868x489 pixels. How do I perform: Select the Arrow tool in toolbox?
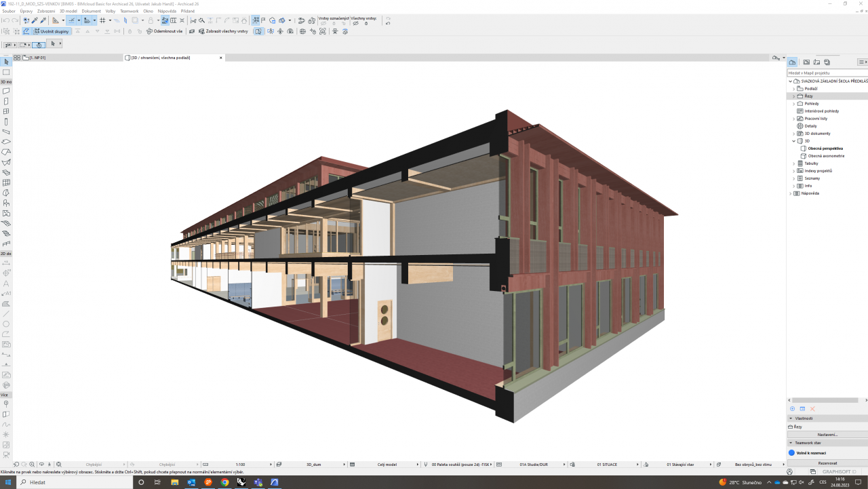6,62
